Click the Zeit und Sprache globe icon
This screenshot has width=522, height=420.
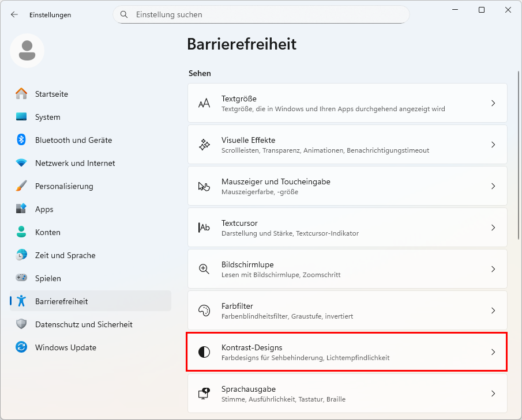[x=21, y=255]
